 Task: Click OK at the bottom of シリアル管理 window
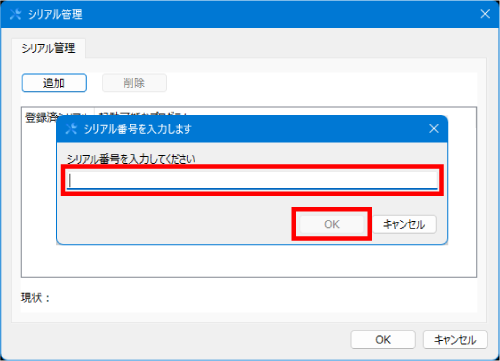[383, 340]
